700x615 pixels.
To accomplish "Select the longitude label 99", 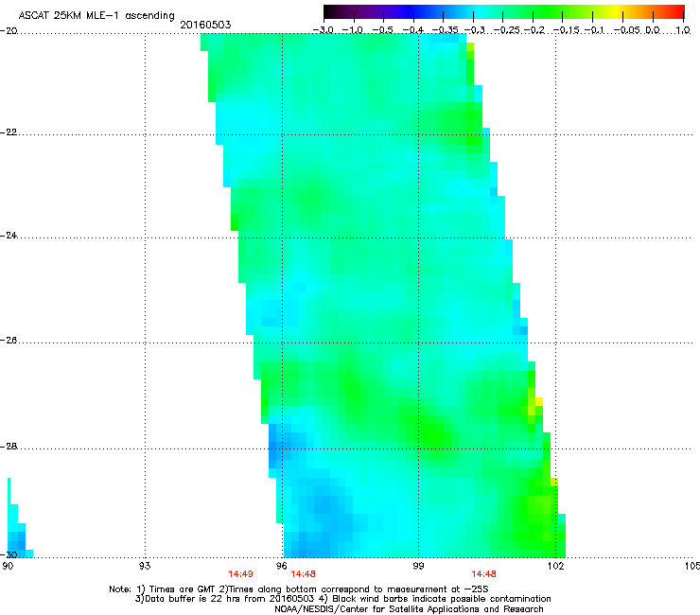I will point(418,567).
